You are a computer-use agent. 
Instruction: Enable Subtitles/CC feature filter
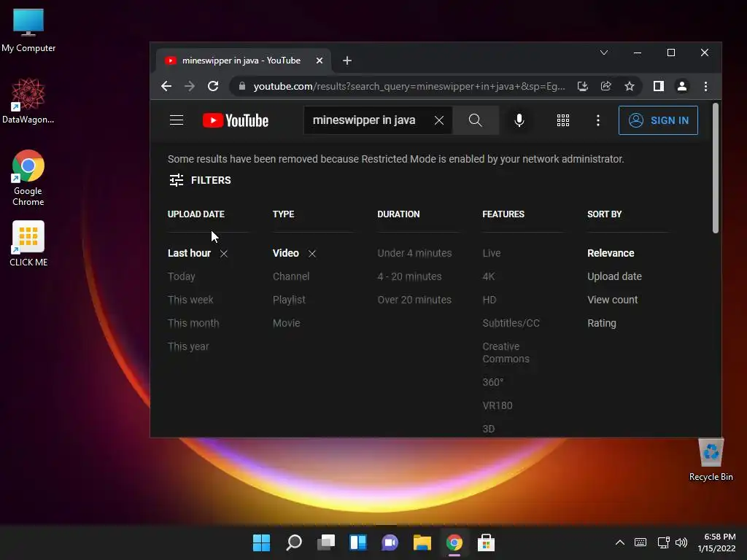click(x=511, y=323)
